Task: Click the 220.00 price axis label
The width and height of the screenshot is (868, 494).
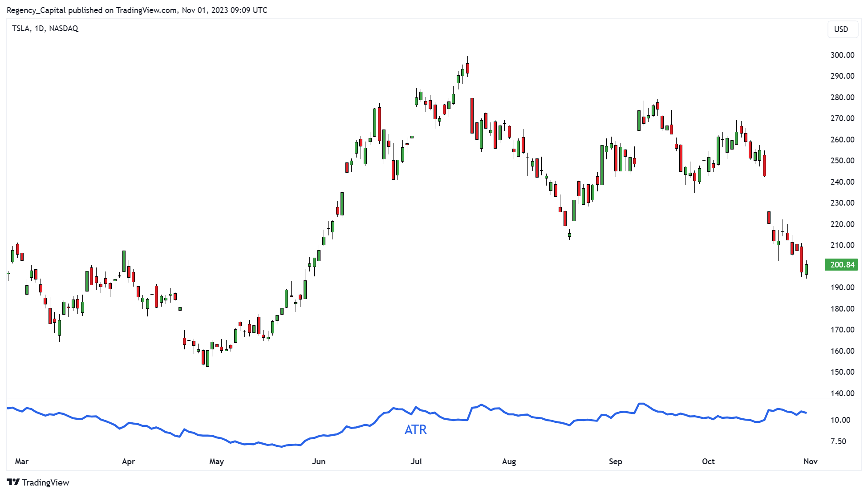Action: 842,224
